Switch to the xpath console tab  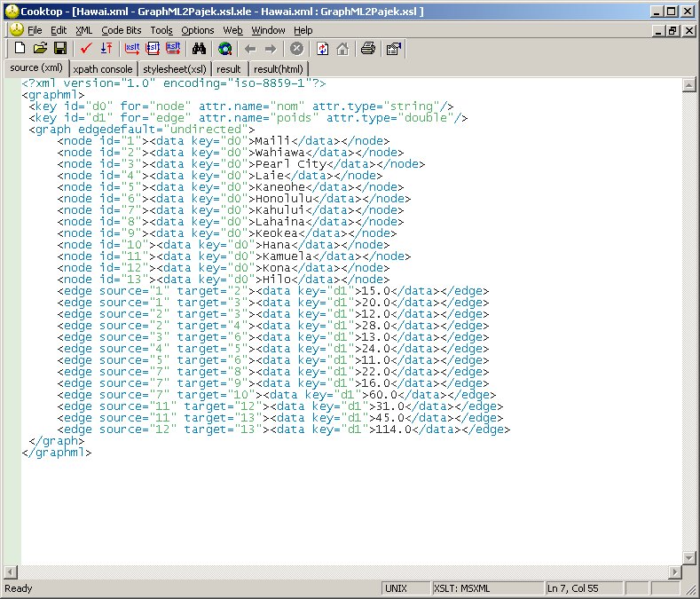[103, 68]
